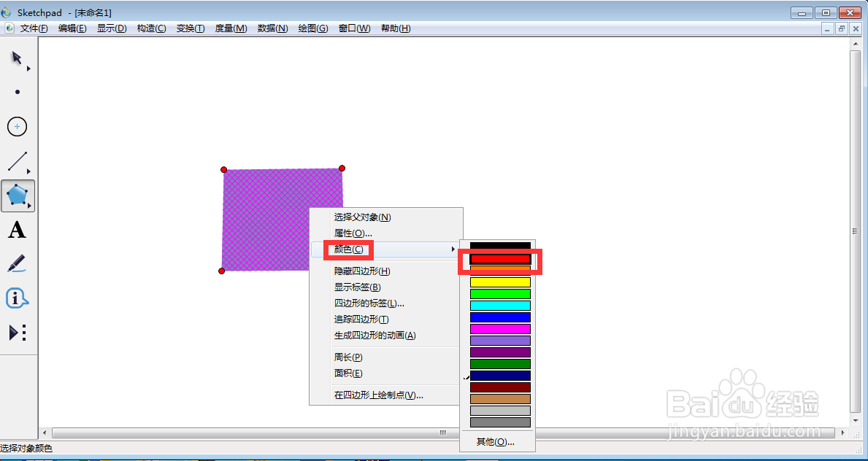Screen dimensions: 868x461
Task: Click the top-left red vertex of quadrilateral
Action: pyautogui.click(x=223, y=169)
